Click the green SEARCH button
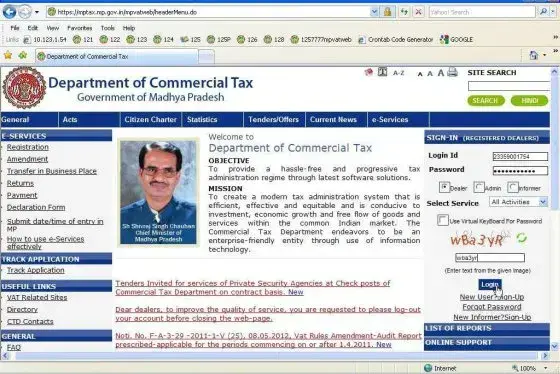The image size is (560, 374). [x=486, y=101]
